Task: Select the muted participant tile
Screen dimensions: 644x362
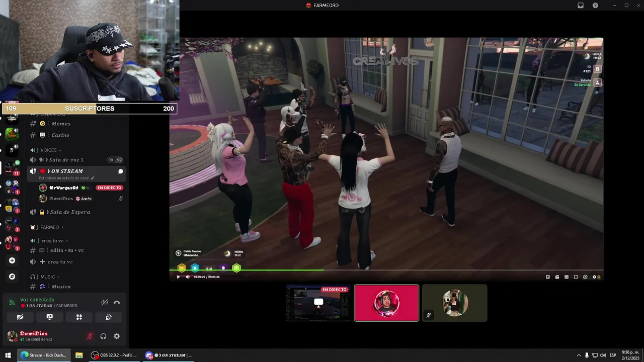Action: pyautogui.click(x=454, y=303)
